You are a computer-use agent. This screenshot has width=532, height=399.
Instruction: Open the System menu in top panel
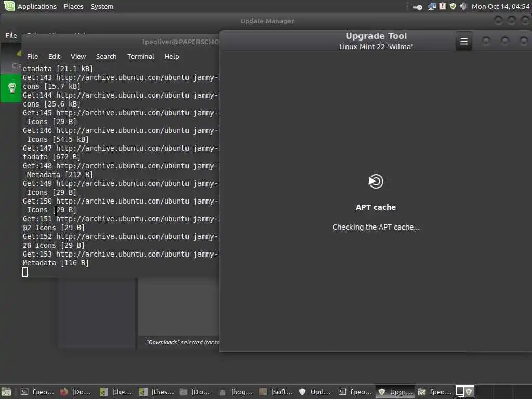pyautogui.click(x=102, y=6)
